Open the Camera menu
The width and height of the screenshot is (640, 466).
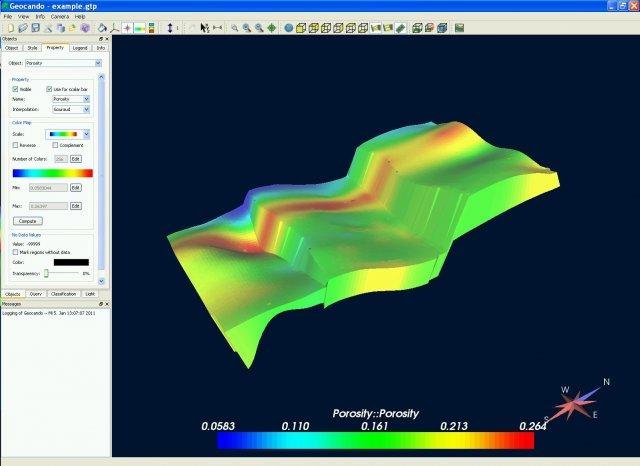pyautogui.click(x=60, y=16)
